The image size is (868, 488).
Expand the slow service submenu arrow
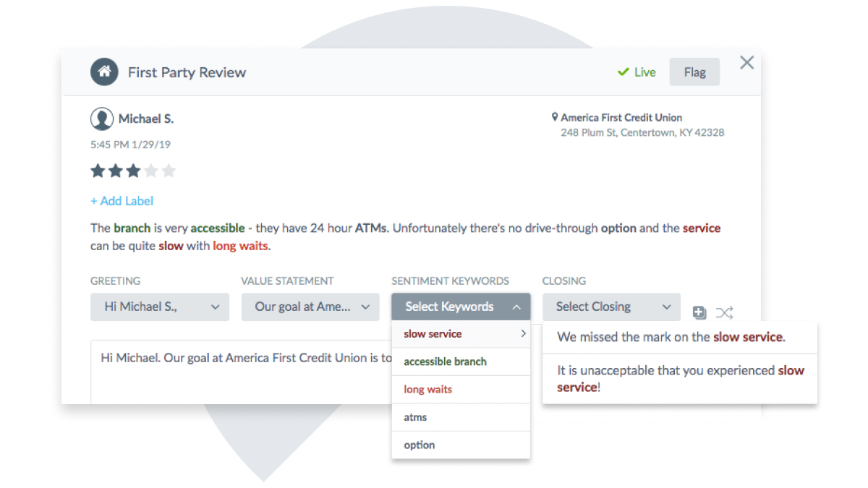(523, 334)
